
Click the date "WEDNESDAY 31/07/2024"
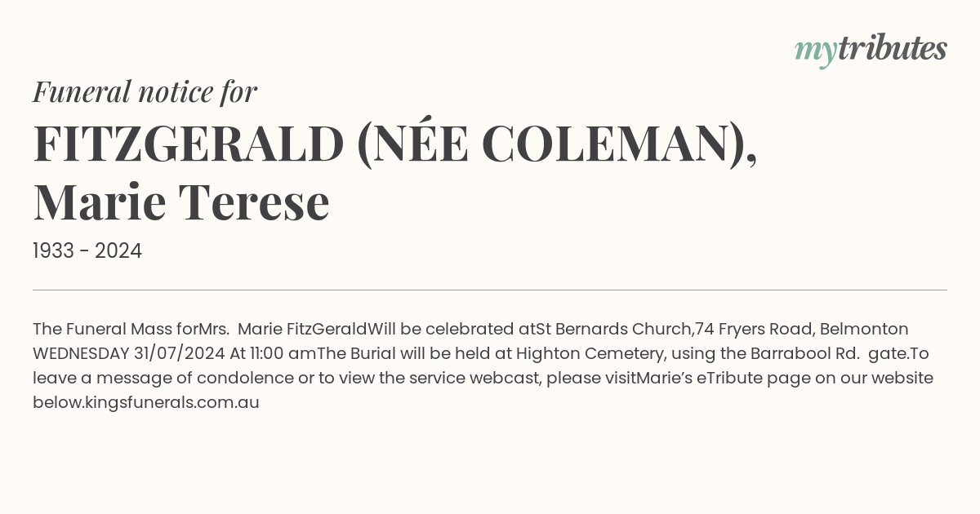[x=129, y=353]
